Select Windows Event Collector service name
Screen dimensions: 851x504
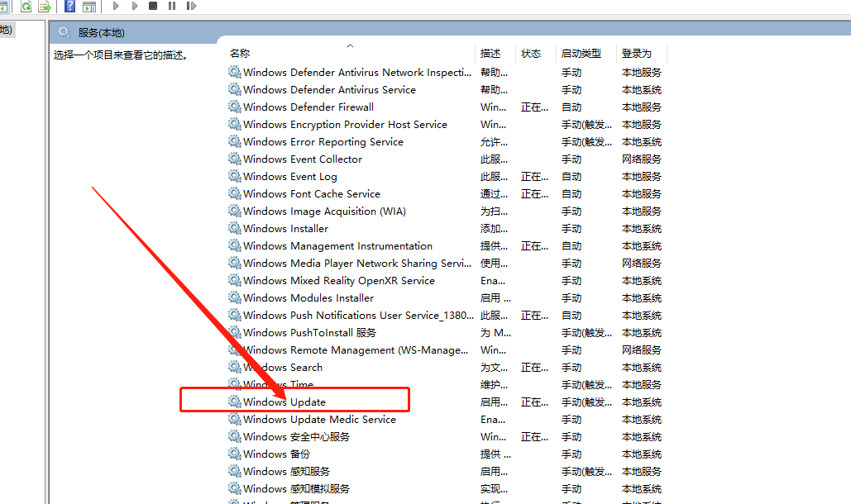point(303,159)
